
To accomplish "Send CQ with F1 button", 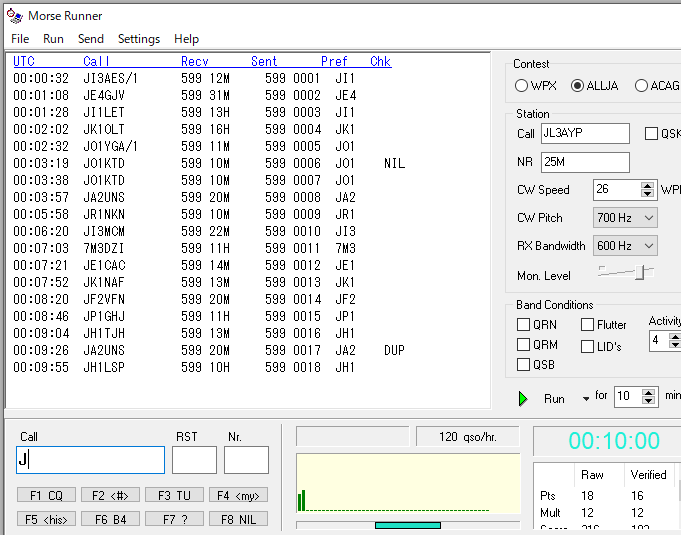I will click(46, 495).
